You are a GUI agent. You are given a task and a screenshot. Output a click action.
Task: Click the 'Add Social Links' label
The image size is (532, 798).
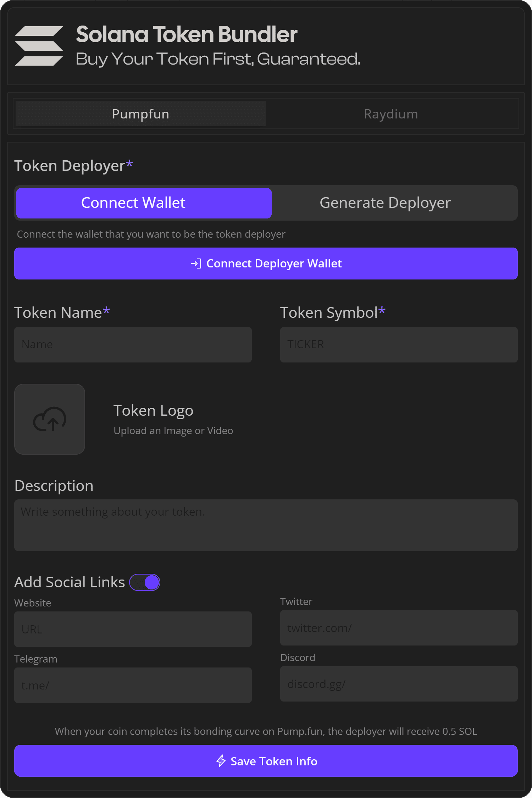click(70, 582)
